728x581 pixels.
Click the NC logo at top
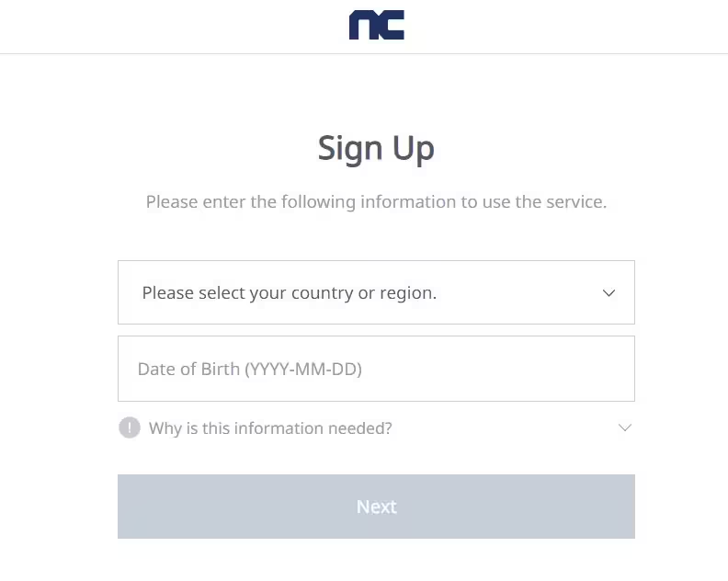pyautogui.click(x=377, y=25)
